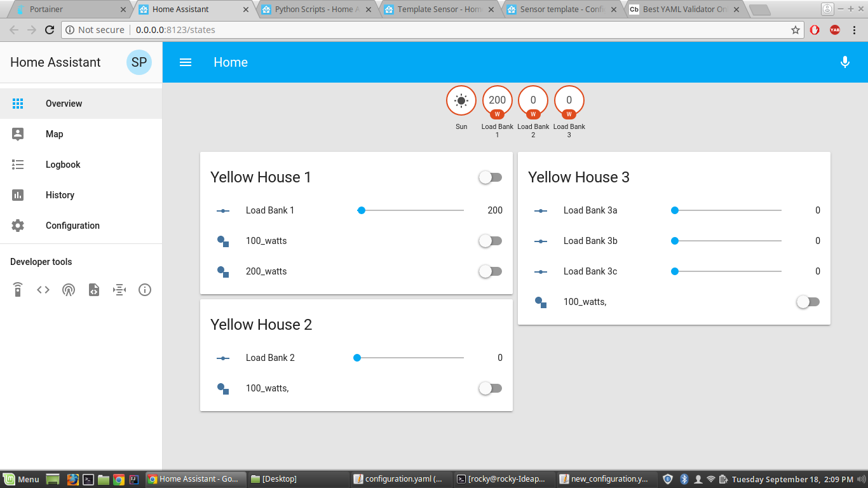Click the SP user profile badge
Viewport: 868px width, 488px height.
click(139, 62)
